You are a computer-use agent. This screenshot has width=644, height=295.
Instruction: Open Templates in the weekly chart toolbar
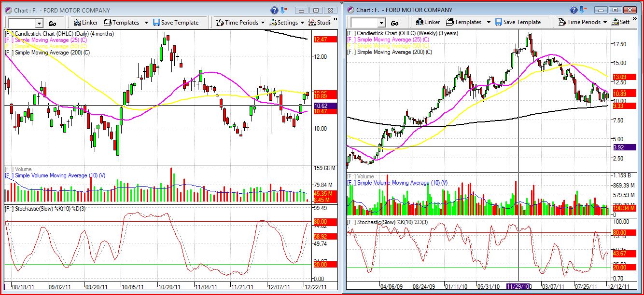pos(468,23)
